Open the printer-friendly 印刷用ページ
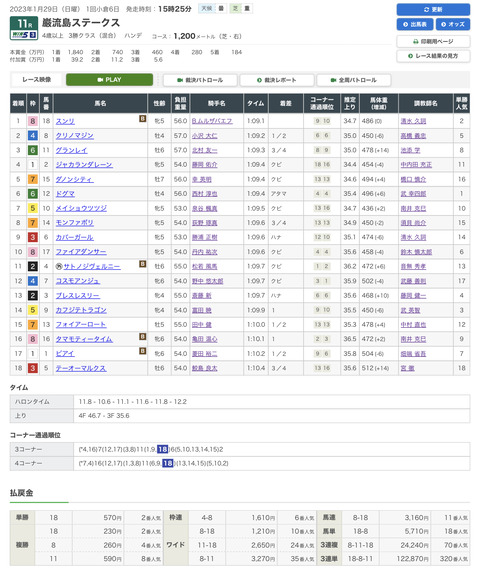Image resolution: width=480 pixels, height=573 pixels. (x=433, y=41)
